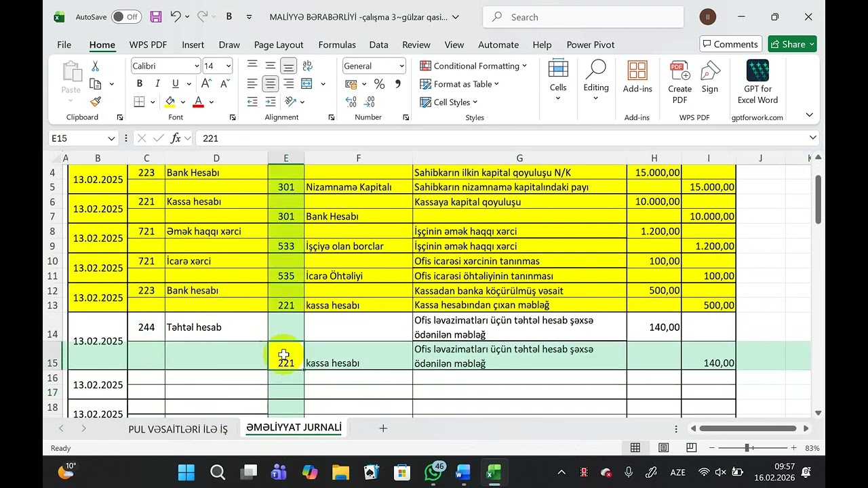
Task: Apply Percent Style
Action: 379,84
